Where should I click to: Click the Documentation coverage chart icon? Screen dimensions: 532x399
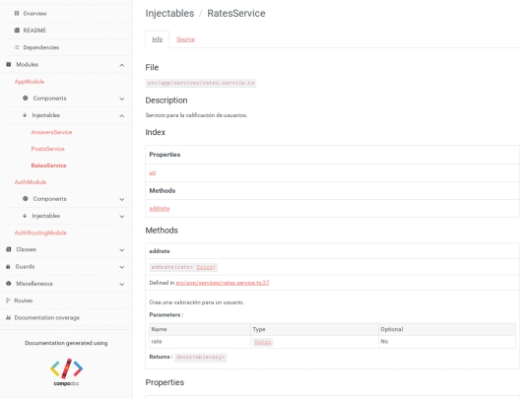(x=9, y=317)
